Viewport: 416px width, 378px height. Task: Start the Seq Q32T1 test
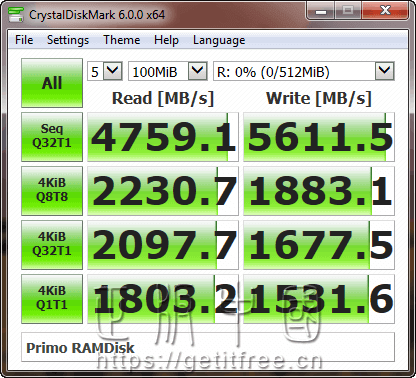click(52, 137)
